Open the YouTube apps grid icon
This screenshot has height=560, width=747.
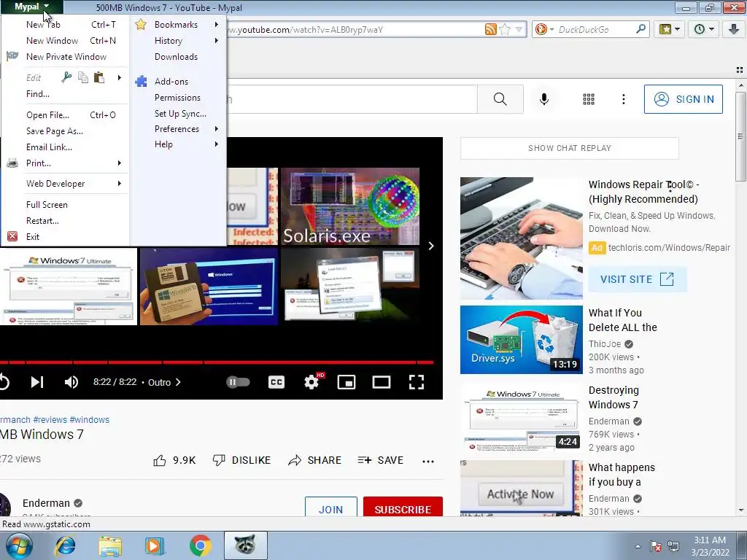589,99
